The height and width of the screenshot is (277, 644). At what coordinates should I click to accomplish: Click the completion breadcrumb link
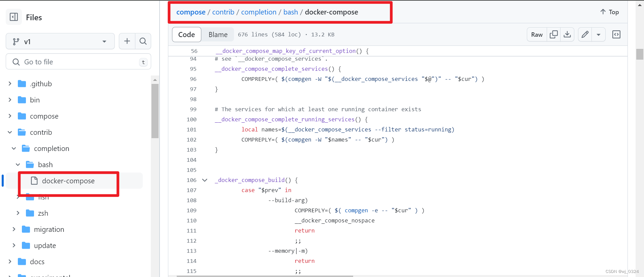[x=259, y=12]
